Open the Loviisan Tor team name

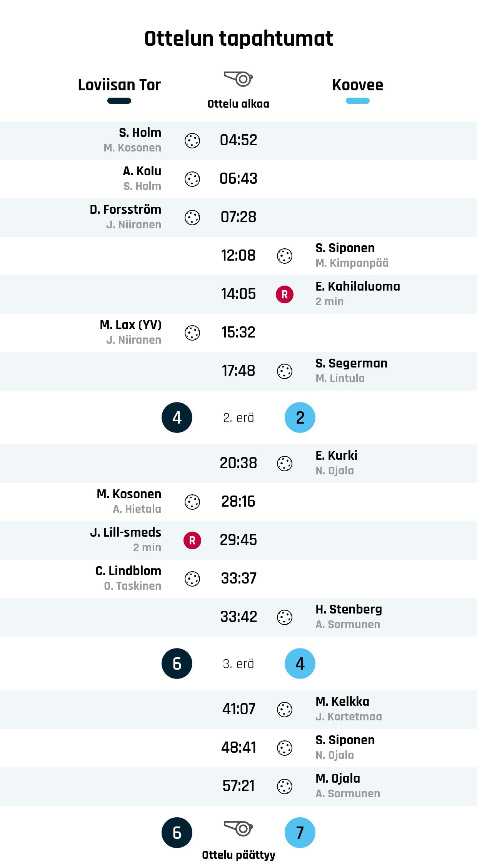[x=119, y=85]
